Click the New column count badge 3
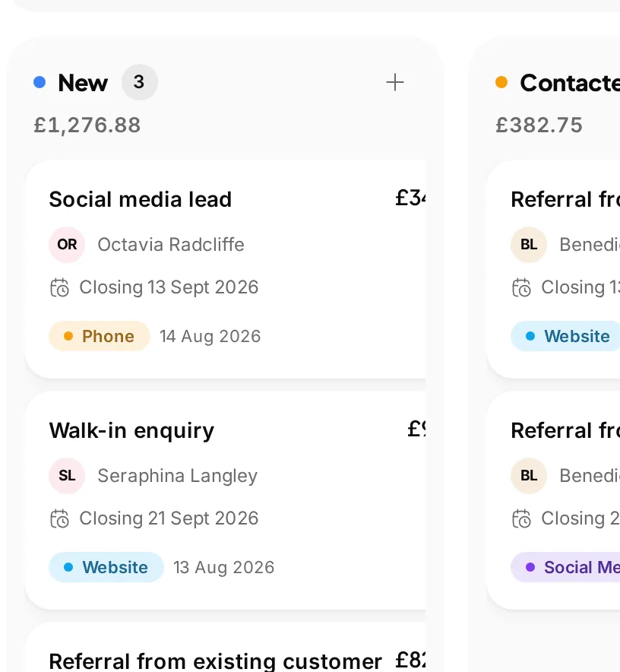Image resolution: width=620 pixels, height=672 pixels. (139, 82)
